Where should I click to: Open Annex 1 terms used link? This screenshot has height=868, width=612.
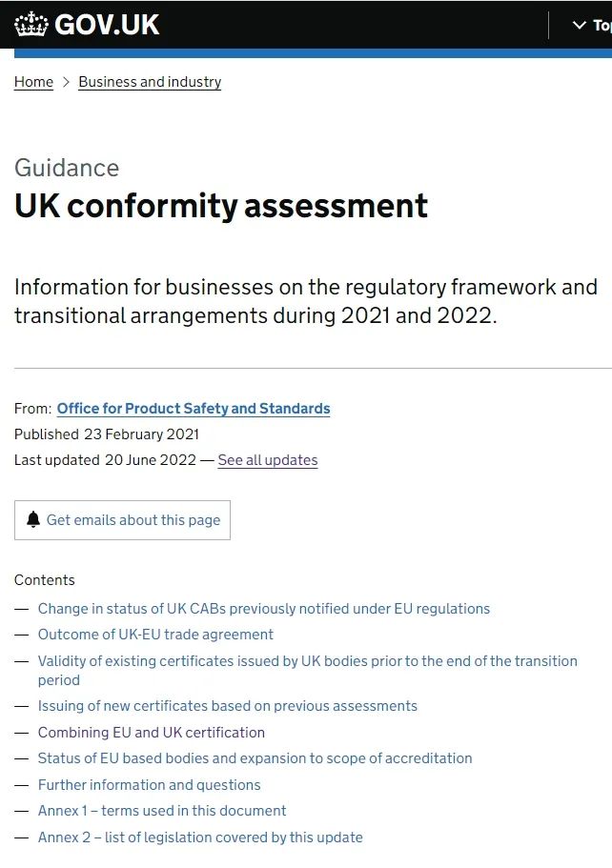click(x=162, y=811)
